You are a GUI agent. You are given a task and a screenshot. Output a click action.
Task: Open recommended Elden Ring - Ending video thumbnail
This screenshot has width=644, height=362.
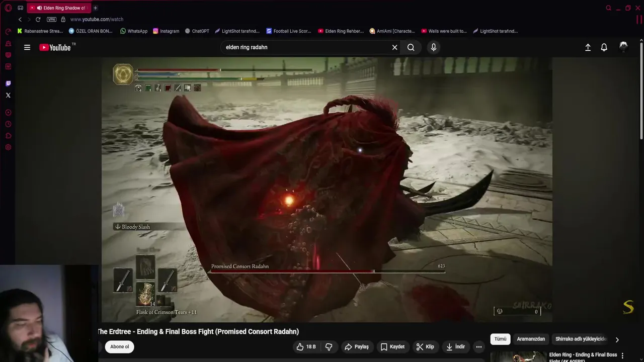(x=518, y=356)
